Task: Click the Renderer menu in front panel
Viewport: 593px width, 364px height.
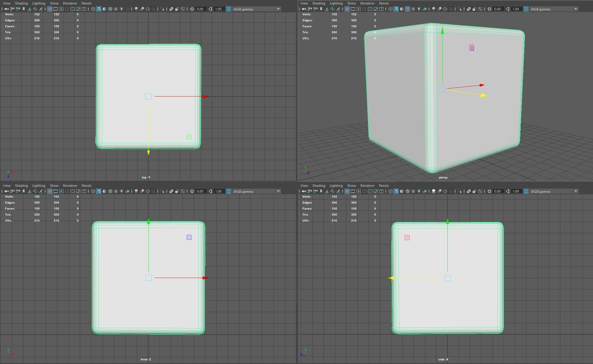Action: pyautogui.click(x=70, y=186)
